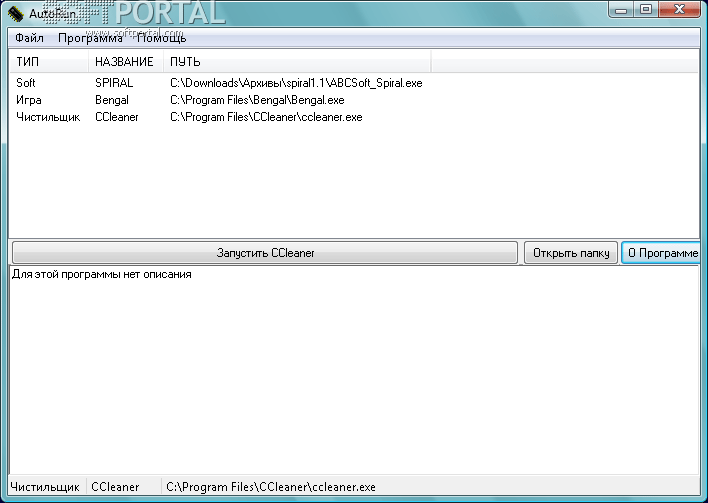Sort by the ПУТЬ column header
The image size is (708, 503).
click(297, 61)
